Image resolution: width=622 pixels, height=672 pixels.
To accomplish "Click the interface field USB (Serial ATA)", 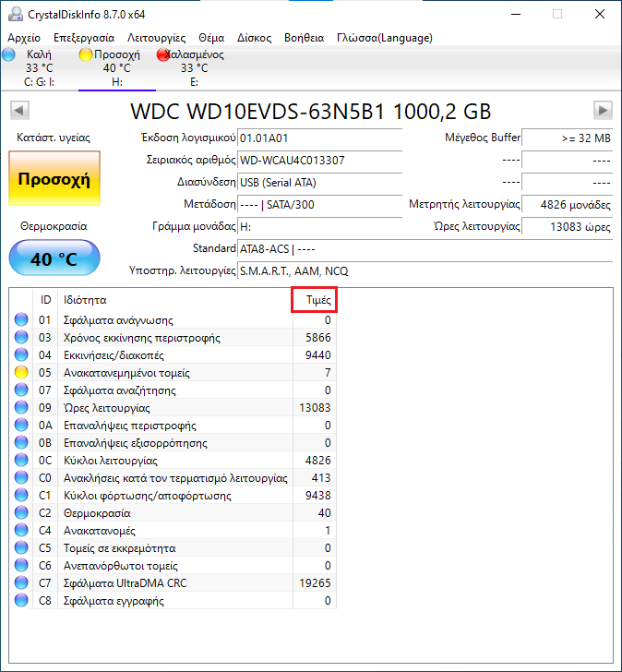I will coord(319,183).
